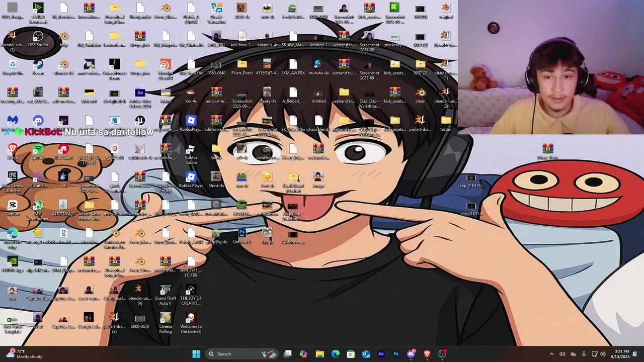Open Welcome to the Game II shortcut
644x362 pixels.
191,323
